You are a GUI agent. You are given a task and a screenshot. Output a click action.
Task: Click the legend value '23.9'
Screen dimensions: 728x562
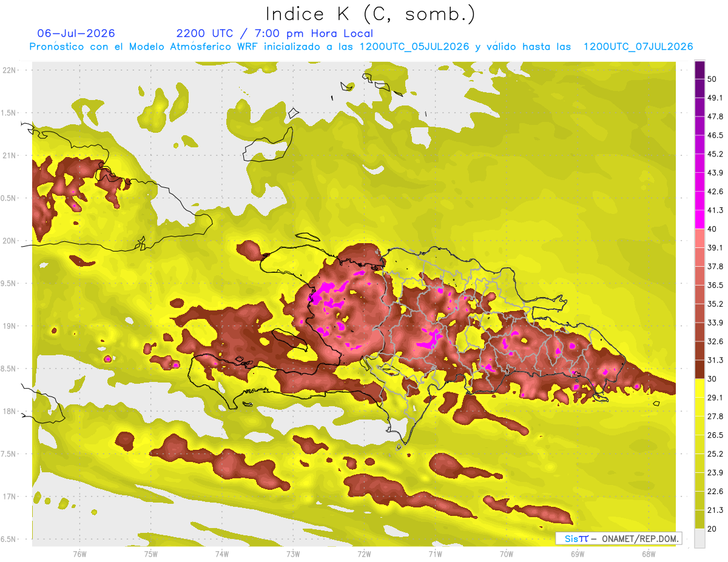[715, 472]
